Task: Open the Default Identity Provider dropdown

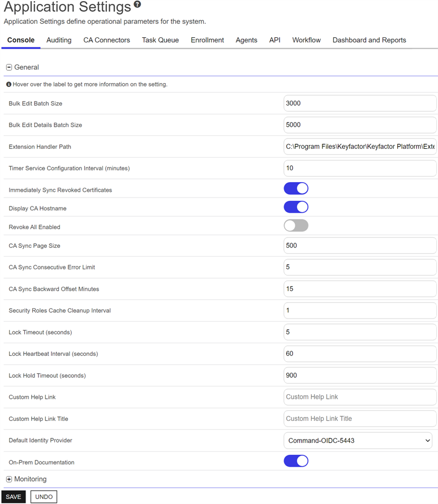Action: (x=357, y=441)
